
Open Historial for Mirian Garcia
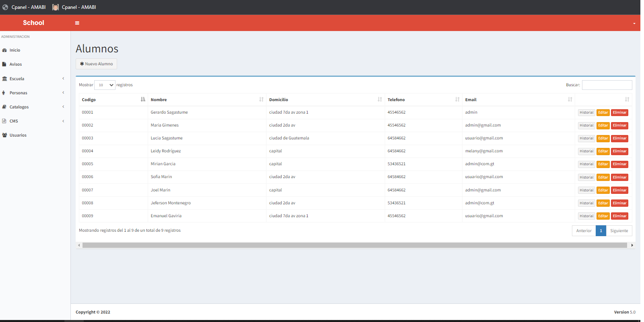(586, 164)
